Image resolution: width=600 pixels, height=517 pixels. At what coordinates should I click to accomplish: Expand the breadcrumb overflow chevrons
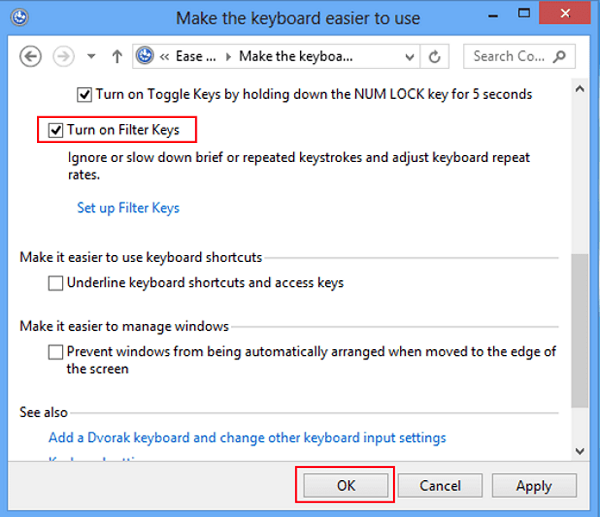pyautogui.click(x=165, y=56)
